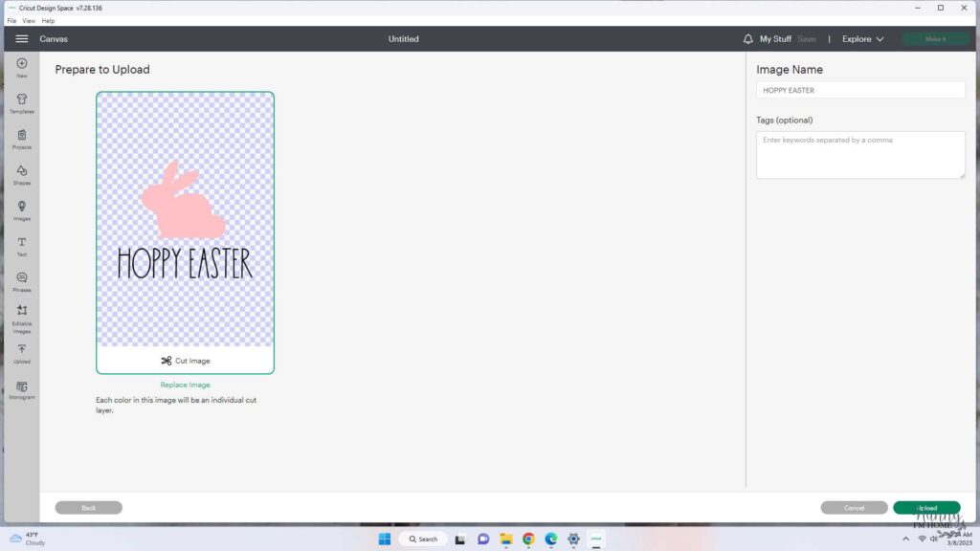Open Microsoft Edge from taskbar

point(550,539)
